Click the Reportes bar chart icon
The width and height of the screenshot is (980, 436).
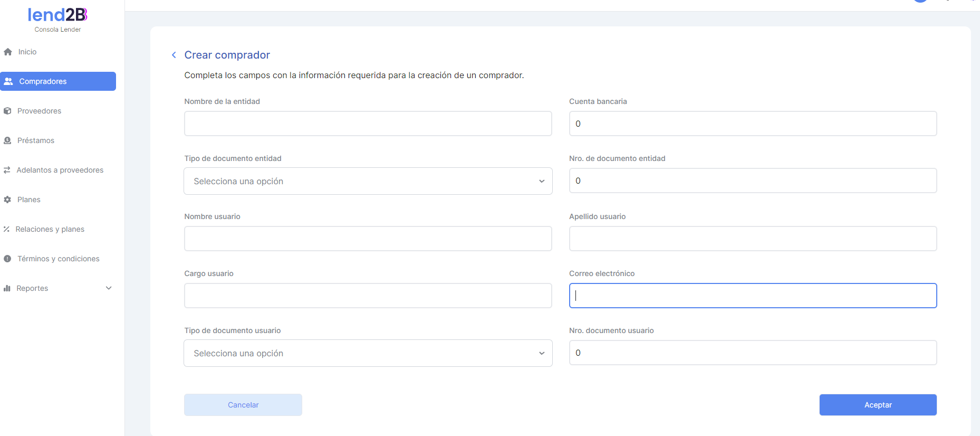click(x=7, y=288)
